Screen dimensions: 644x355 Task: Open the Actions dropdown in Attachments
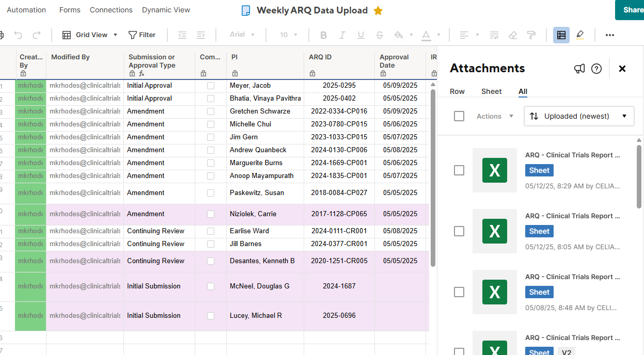495,116
